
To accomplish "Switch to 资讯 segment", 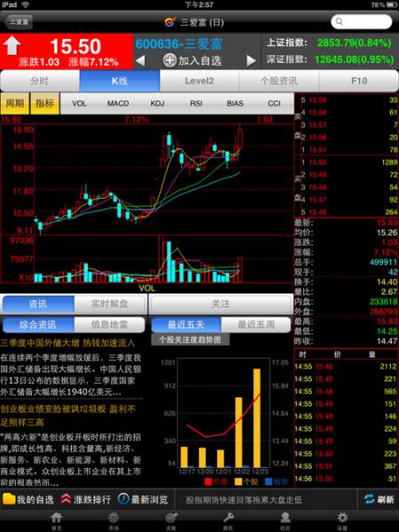I will (x=38, y=304).
